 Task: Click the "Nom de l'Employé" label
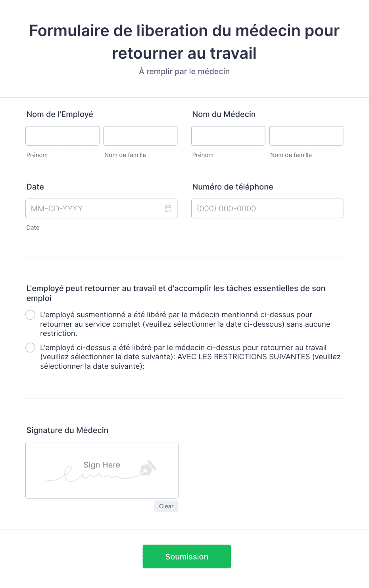pos(60,114)
